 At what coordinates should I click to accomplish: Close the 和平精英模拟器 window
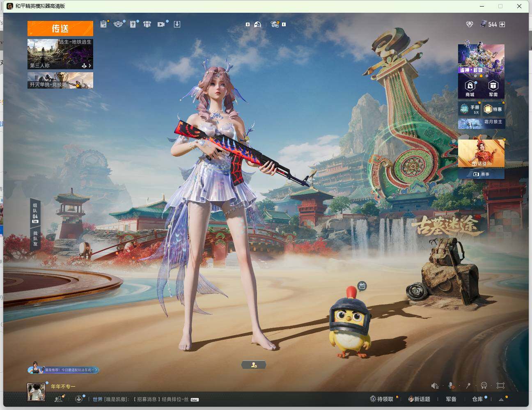click(x=519, y=6)
